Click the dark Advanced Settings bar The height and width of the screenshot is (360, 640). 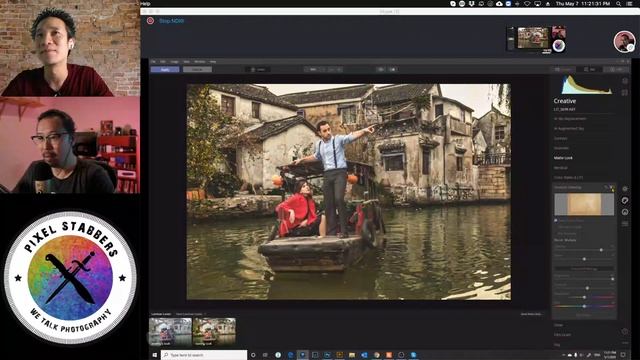click(584, 269)
